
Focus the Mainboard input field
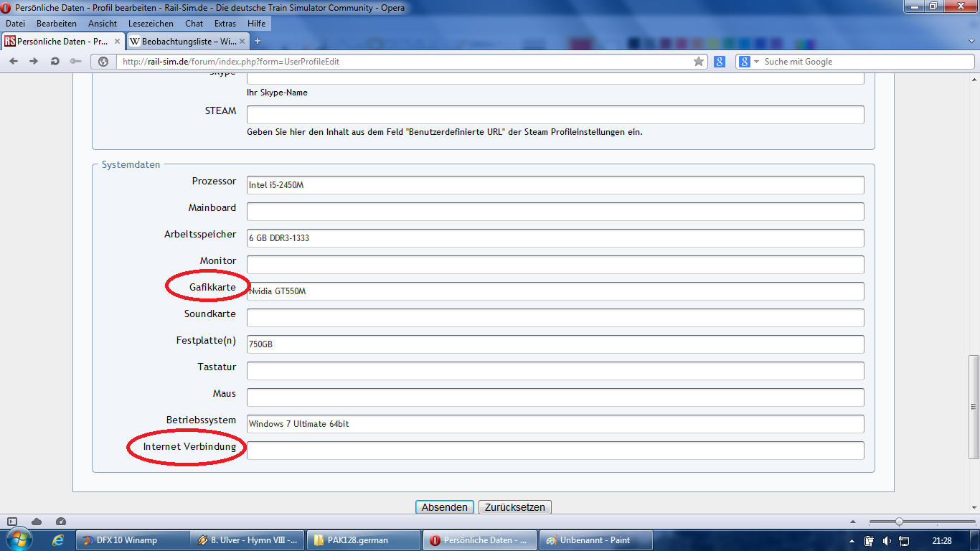[x=555, y=212]
